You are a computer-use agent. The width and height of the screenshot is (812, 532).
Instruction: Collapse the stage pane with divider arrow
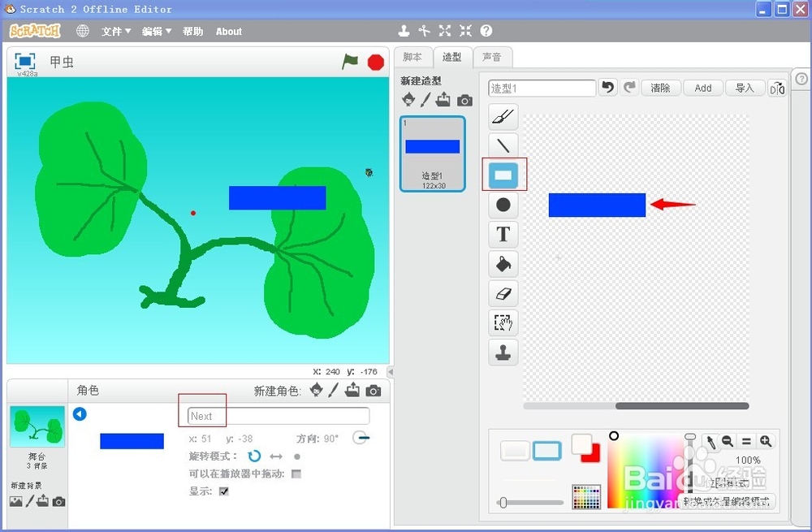pos(391,371)
